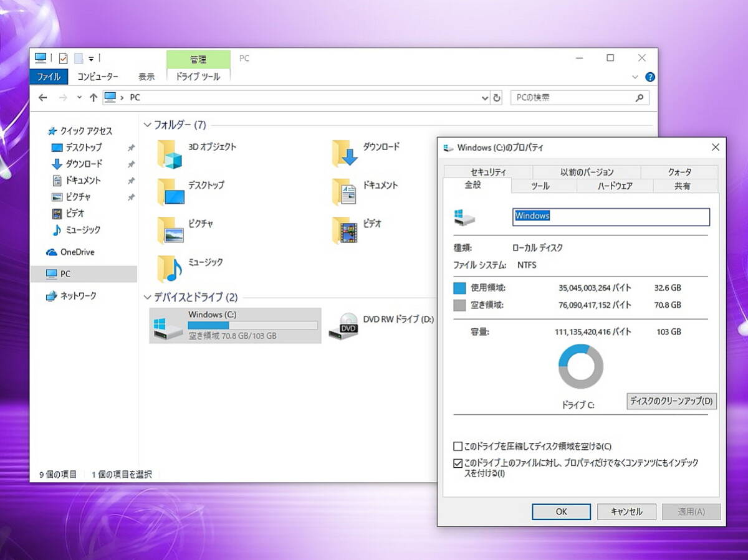The width and height of the screenshot is (748, 560).
Task: Collapse the フォルダー (7) group
Action: tap(148, 125)
